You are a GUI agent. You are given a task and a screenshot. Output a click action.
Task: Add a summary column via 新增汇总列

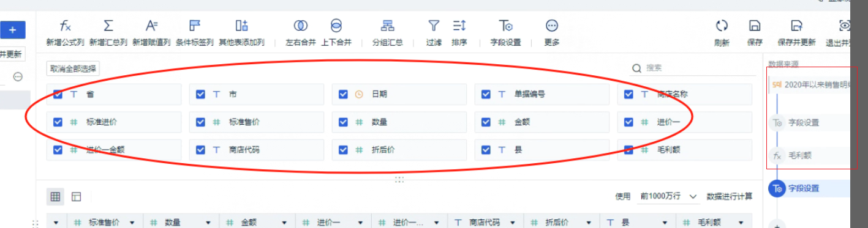pyautogui.click(x=108, y=32)
